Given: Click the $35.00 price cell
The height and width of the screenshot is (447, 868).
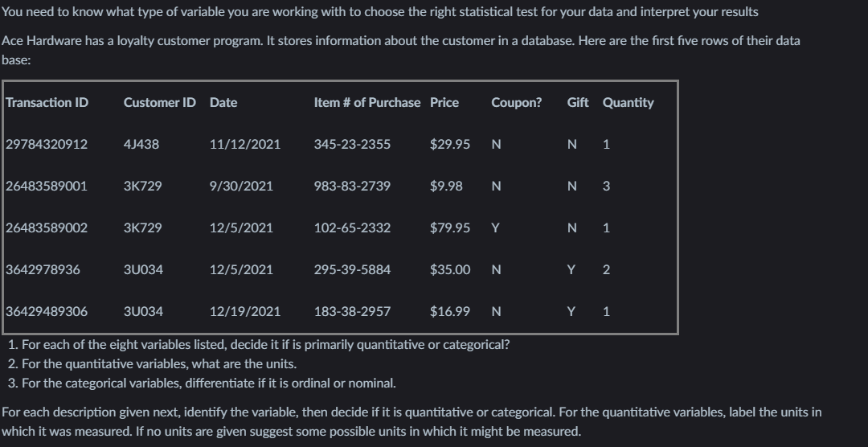Looking at the screenshot, I should point(450,269).
